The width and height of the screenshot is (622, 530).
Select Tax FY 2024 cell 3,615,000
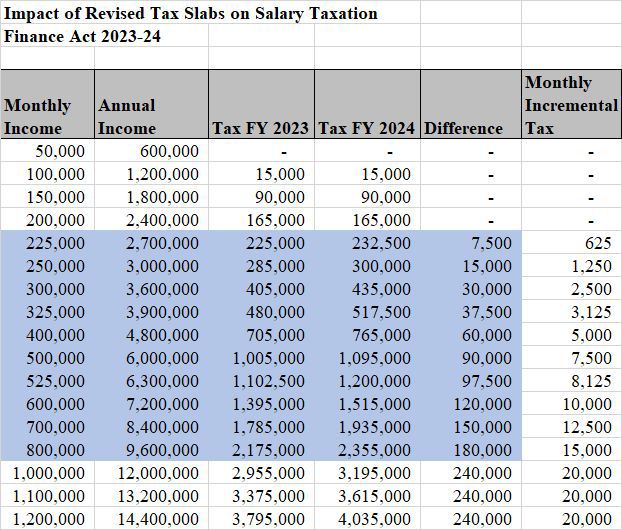367,495
